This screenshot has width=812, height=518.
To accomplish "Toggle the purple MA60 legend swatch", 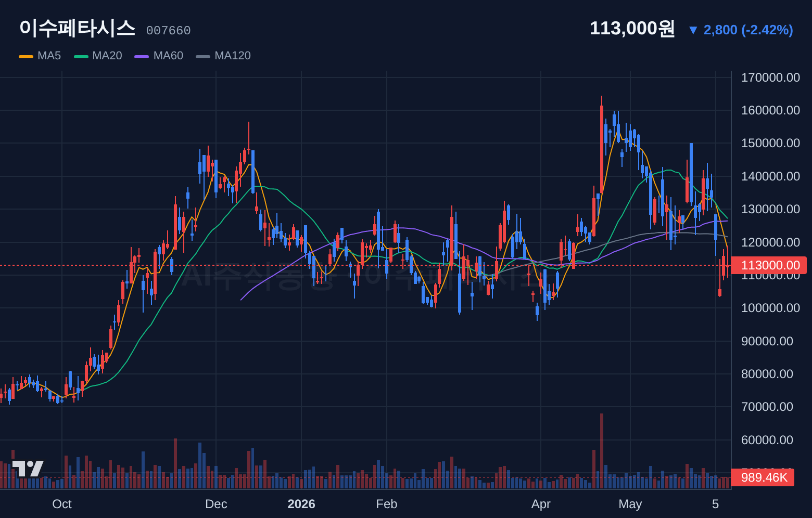I will point(142,56).
